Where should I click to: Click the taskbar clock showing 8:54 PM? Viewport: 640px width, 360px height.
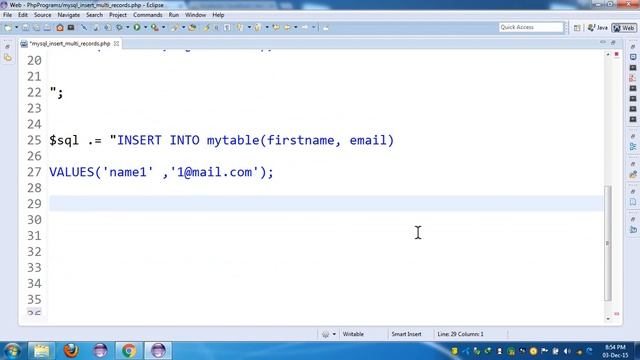click(615, 351)
